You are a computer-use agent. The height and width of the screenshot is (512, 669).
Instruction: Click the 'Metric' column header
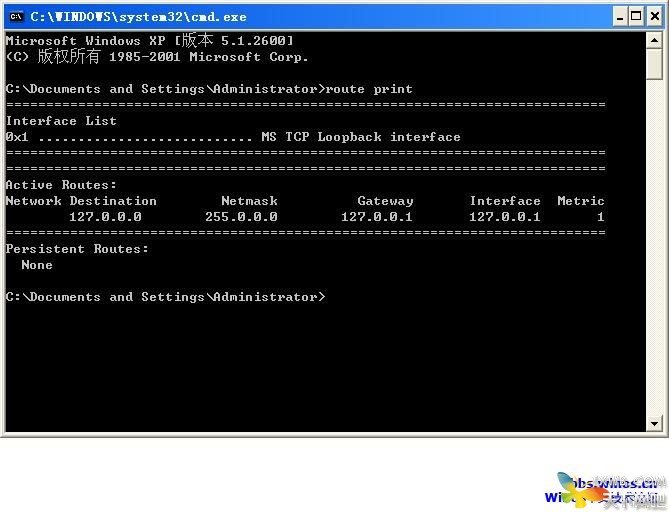coord(581,201)
